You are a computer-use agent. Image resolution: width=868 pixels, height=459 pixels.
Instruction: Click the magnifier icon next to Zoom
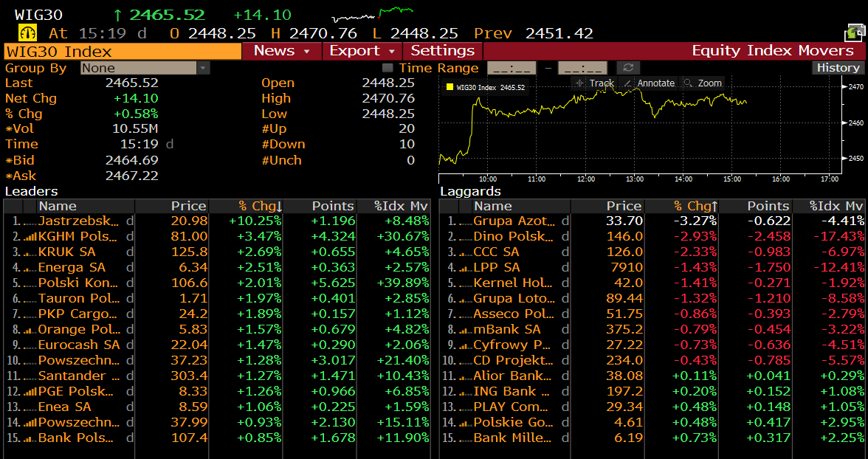coord(688,83)
